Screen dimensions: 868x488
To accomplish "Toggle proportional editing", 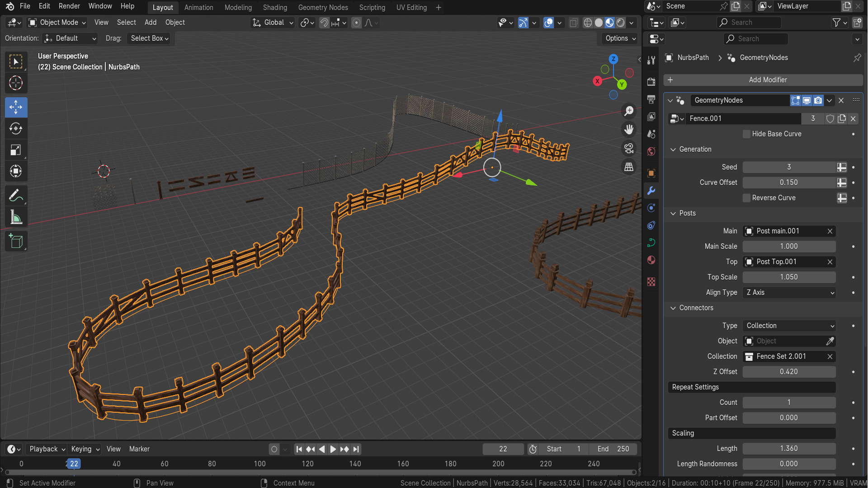I will coord(356,23).
